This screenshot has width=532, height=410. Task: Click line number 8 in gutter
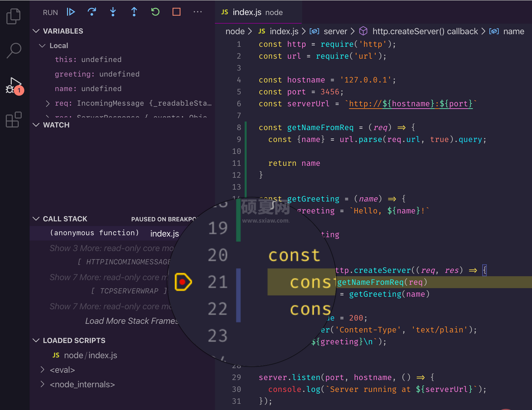239,128
